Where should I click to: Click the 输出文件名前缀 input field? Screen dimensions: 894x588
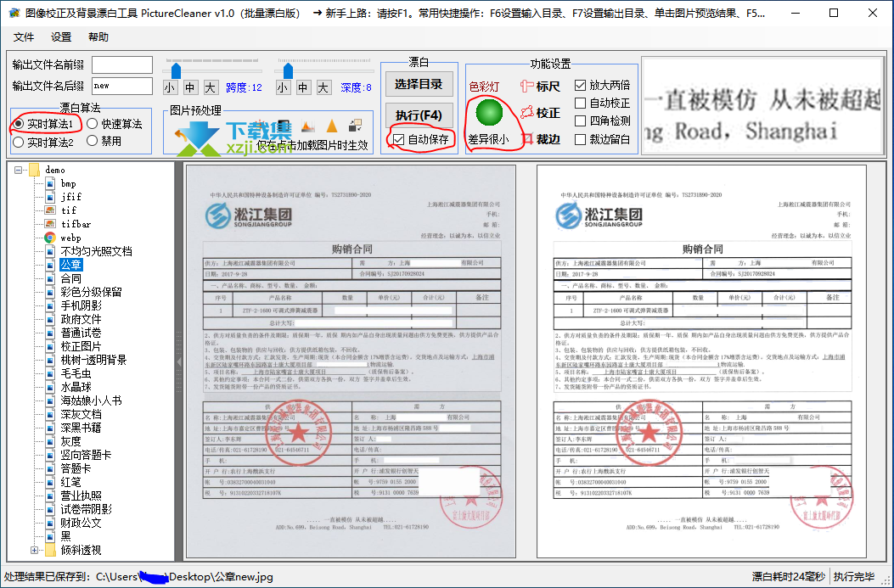pyautogui.click(x=122, y=64)
